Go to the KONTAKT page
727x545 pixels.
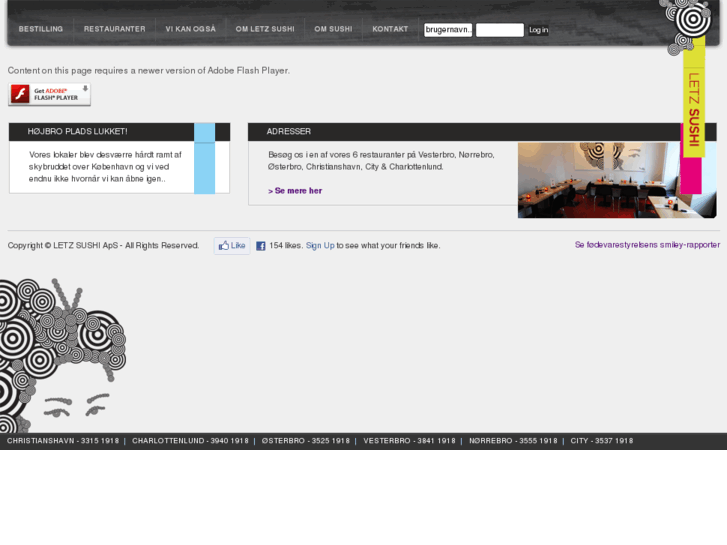tap(390, 29)
